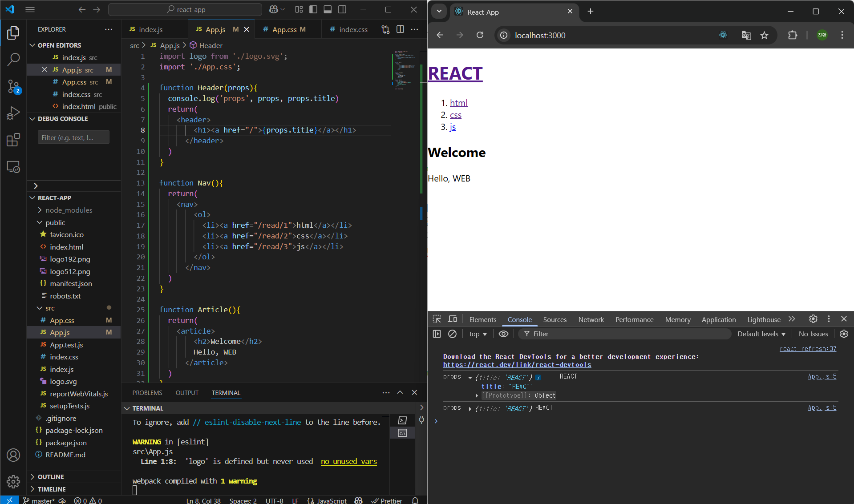The height and width of the screenshot is (504, 854).
Task: Bookmark this page with the star icon
Action: pyautogui.click(x=764, y=35)
